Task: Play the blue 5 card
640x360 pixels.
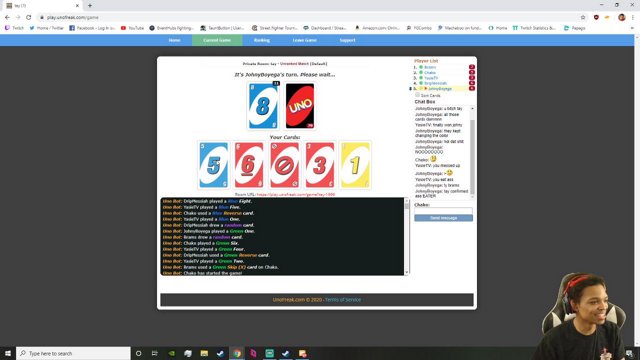Action: click(x=213, y=165)
